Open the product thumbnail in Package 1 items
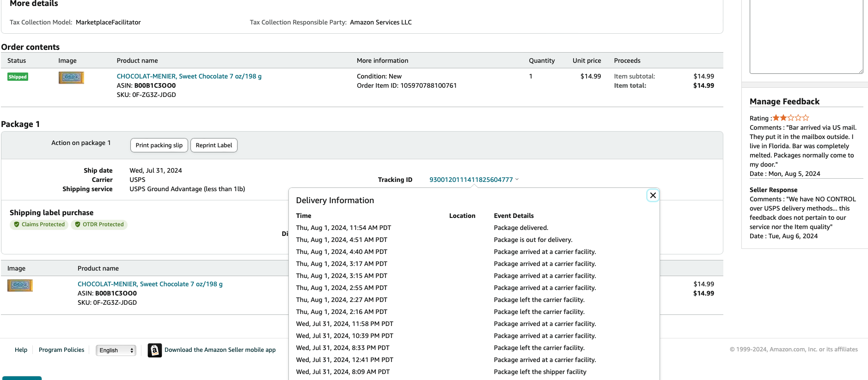The image size is (868, 380). pos(20,285)
